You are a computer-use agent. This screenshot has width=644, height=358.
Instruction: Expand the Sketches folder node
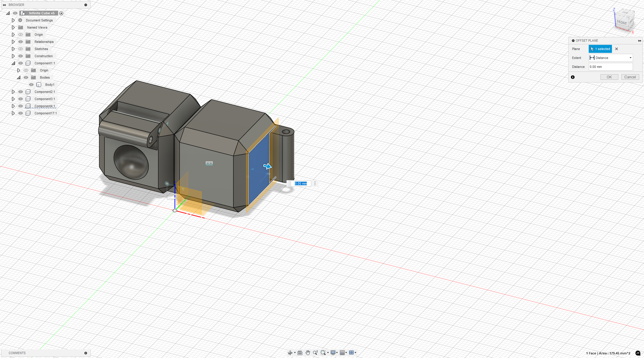tap(13, 49)
